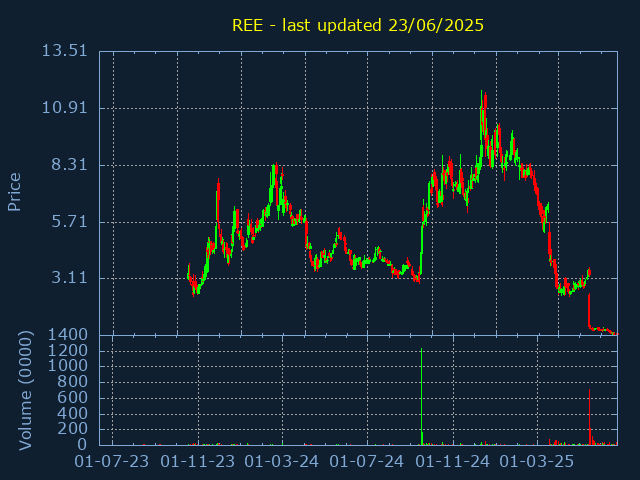Select the 3.11 price axis label
Image resolution: width=640 pixels, height=480 pixels.
pyautogui.click(x=69, y=278)
